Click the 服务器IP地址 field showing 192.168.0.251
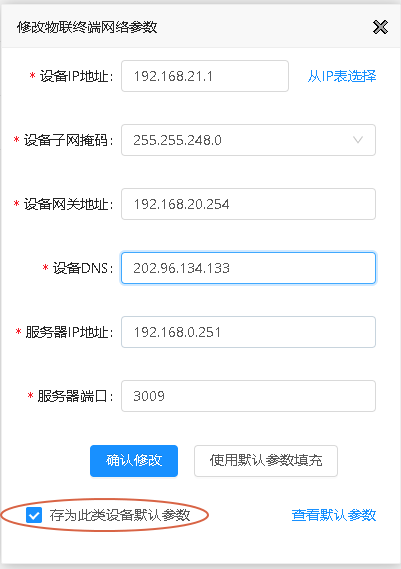401x569 pixels. tap(248, 332)
